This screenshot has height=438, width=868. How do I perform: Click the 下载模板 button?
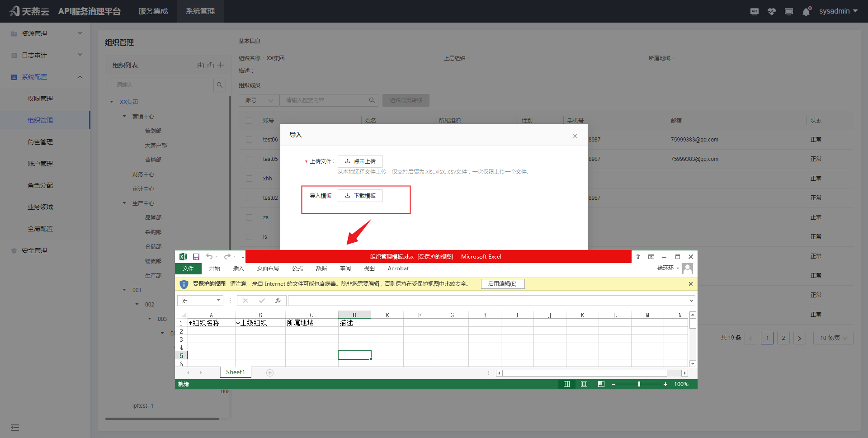pos(360,196)
